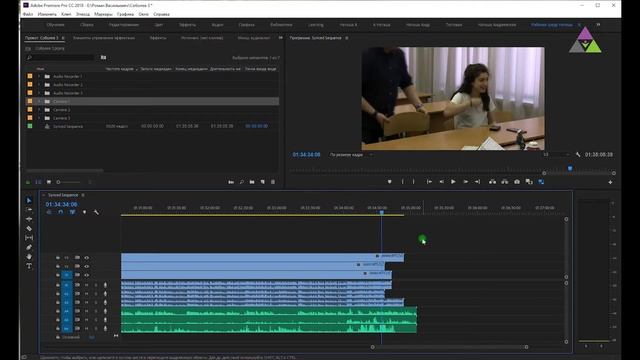Click the Extract button in Program monitor
640x360 pixels.
click(505, 182)
